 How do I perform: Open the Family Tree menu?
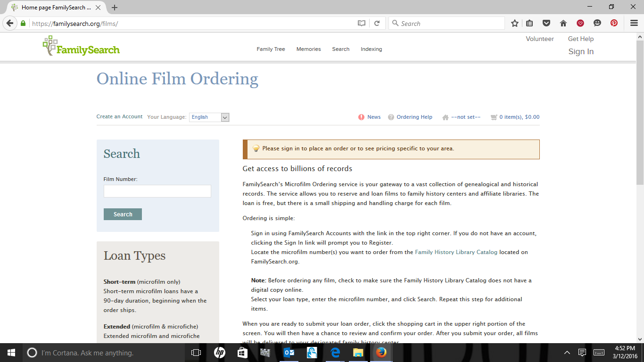(271, 49)
